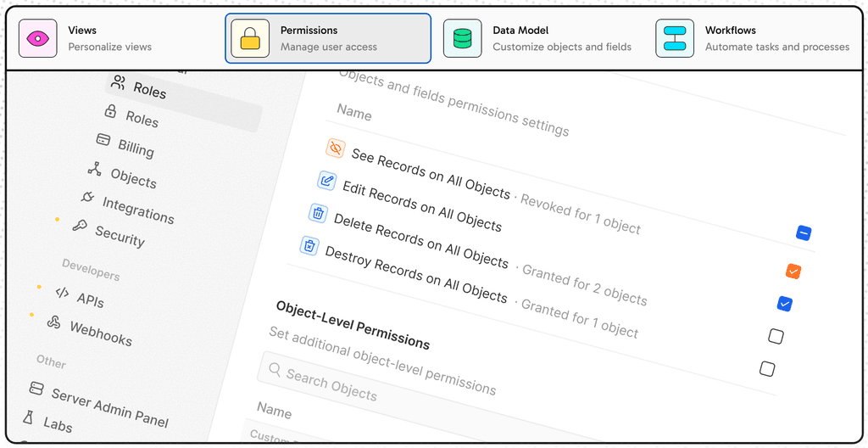Screen dimensions: 868x448
Task: Click the flask Labs icon
Action: (28, 417)
